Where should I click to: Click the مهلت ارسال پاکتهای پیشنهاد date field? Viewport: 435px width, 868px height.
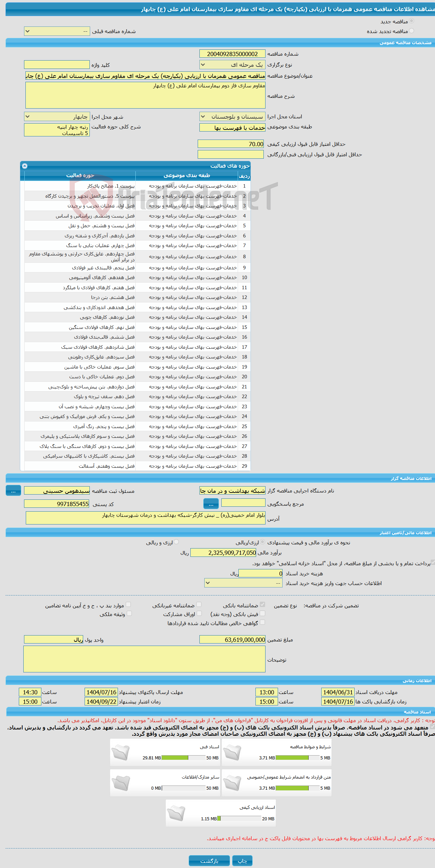pyautogui.click(x=101, y=693)
